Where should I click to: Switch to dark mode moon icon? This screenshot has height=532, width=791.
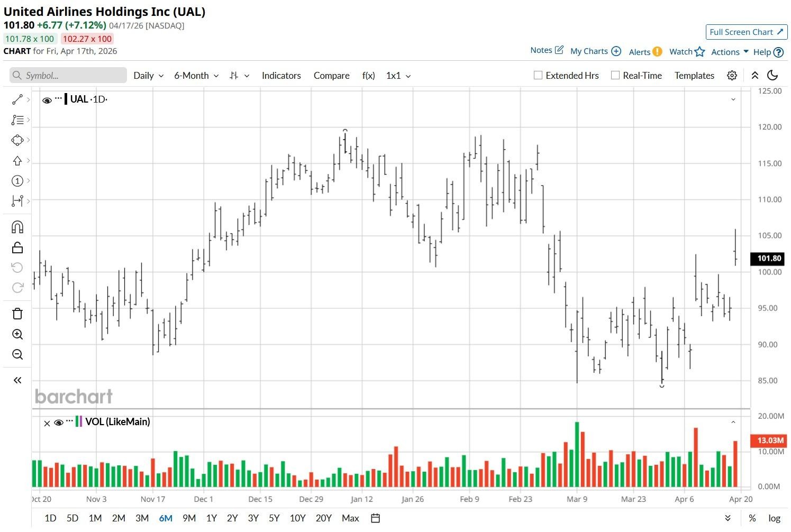[x=772, y=76]
